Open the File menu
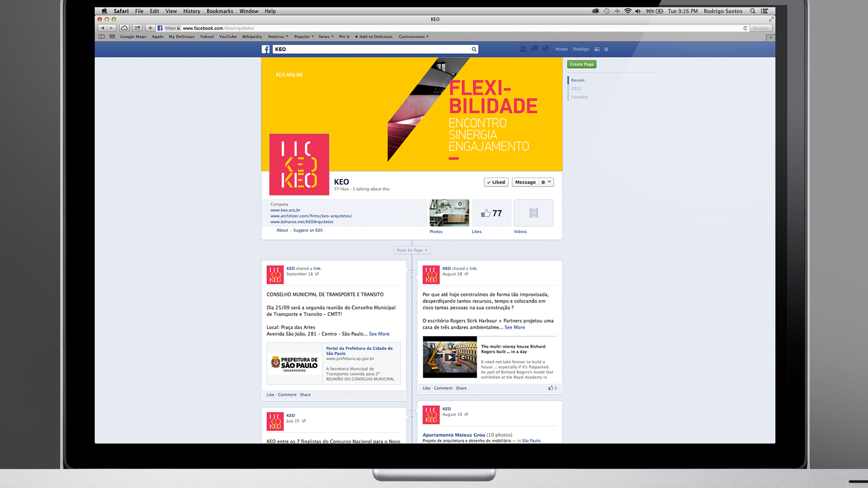 click(x=139, y=11)
